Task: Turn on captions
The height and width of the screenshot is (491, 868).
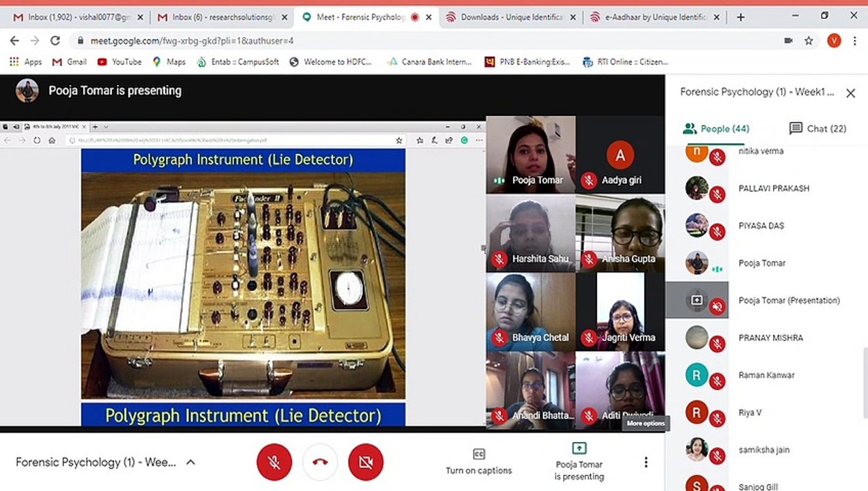Action: point(478,462)
